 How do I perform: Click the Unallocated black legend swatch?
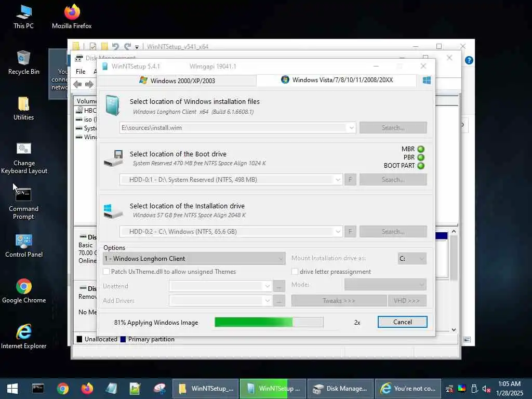pyautogui.click(x=79, y=339)
